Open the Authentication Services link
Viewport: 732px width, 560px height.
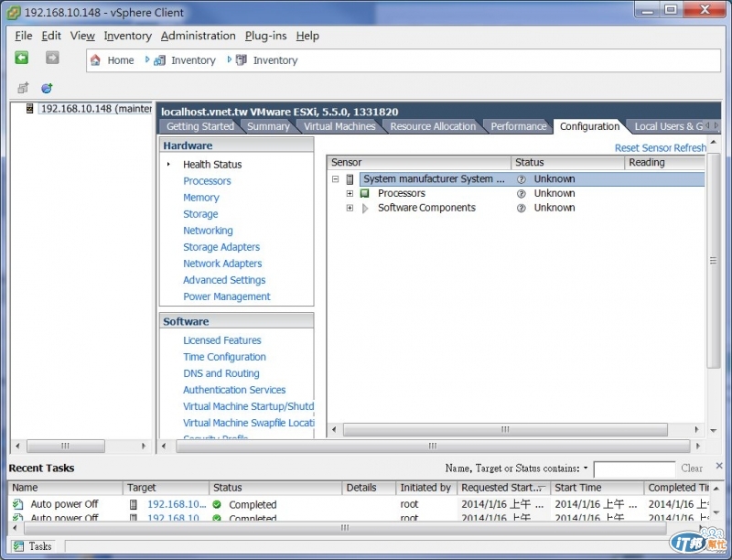(234, 390)
